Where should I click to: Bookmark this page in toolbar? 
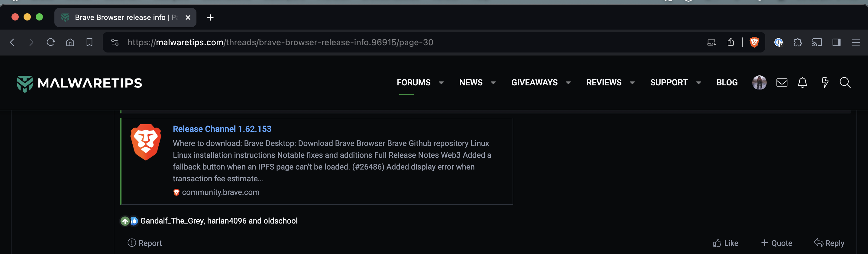pyautogui.click(x=89, y=43)
